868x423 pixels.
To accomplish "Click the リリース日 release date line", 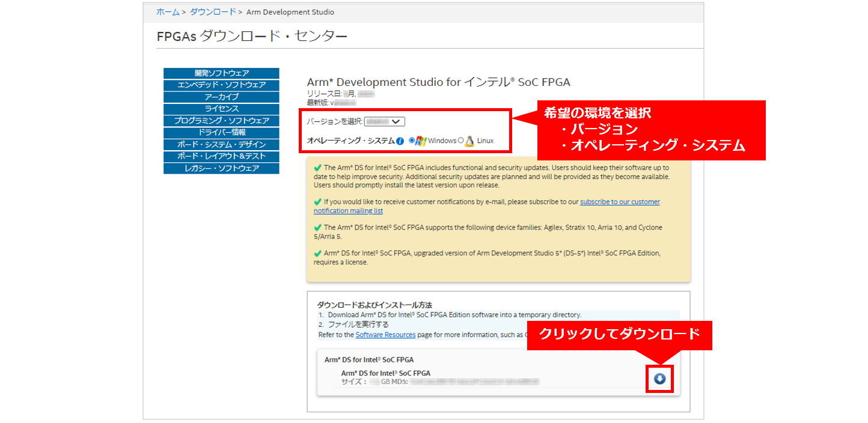I will (341, 94).
